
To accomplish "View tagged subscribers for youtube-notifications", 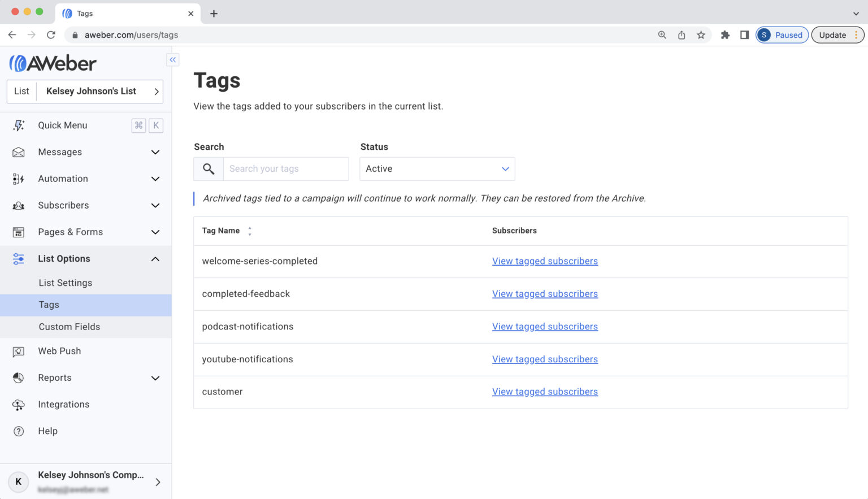I will click(x=544, y=359).
